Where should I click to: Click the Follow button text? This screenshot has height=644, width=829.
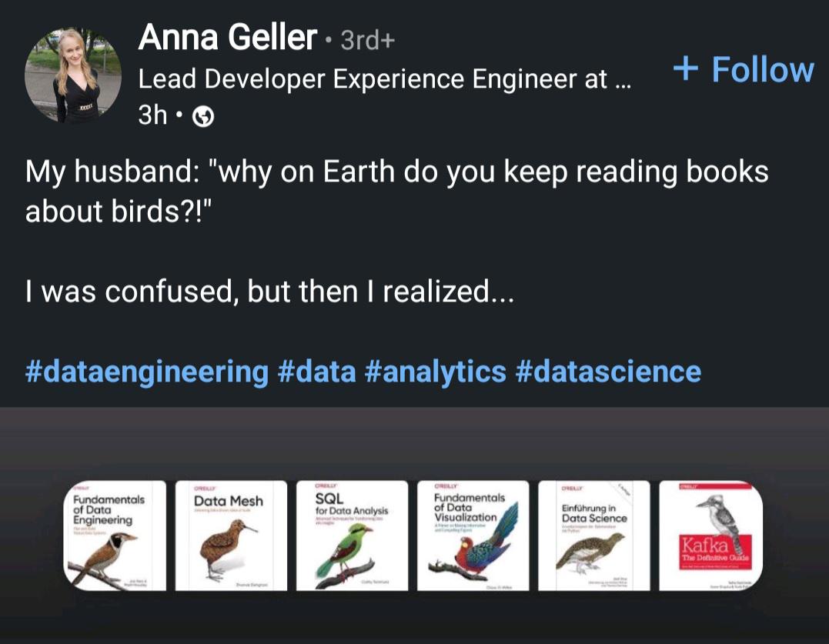[762, 69]
